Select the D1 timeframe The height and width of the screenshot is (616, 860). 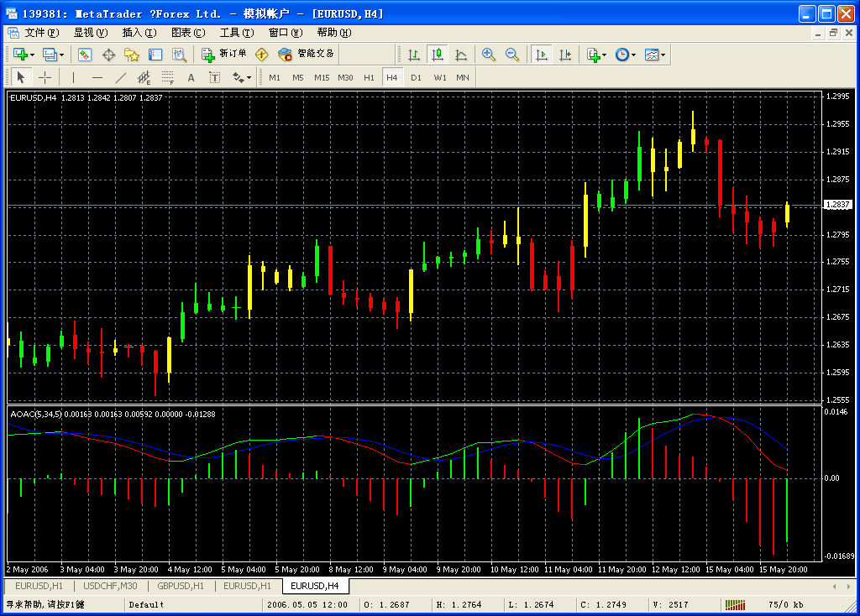coord(416,77)
